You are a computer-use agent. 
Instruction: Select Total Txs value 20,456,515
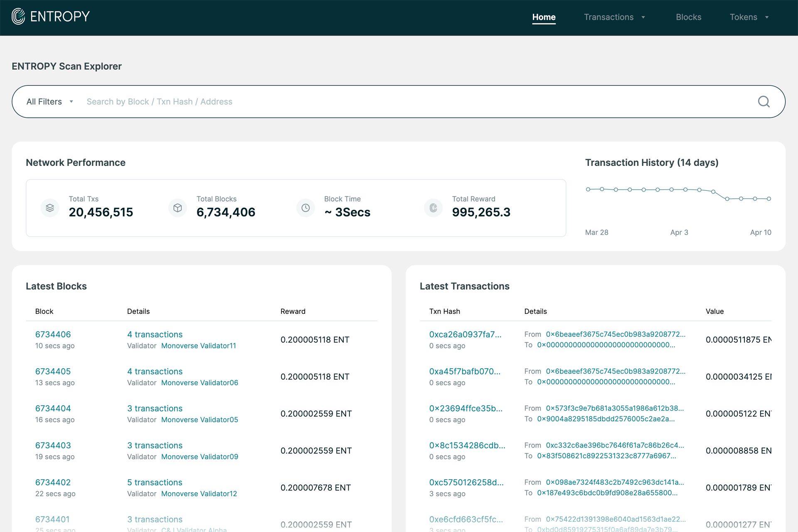101,212
